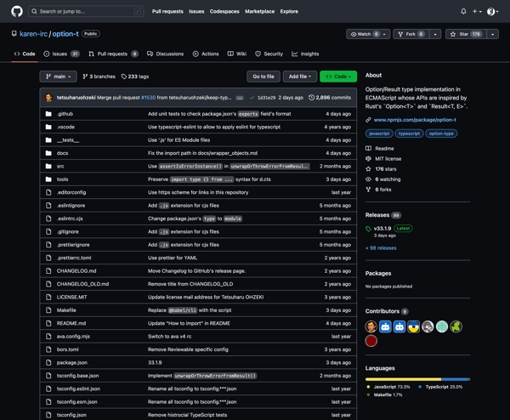The width and height of the screenshot is (510, 420).
Task: Switch to the Actions tab
Action: (206, 54)
